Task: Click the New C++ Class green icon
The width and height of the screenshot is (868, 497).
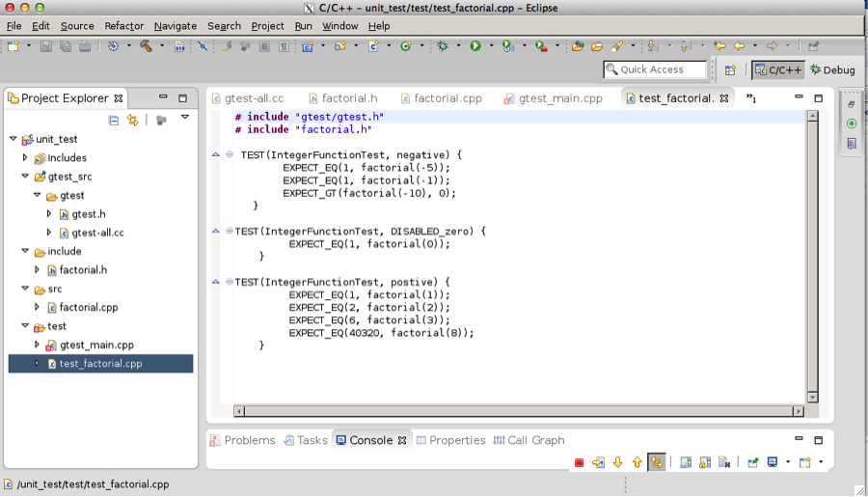Action: click(406, 46)
